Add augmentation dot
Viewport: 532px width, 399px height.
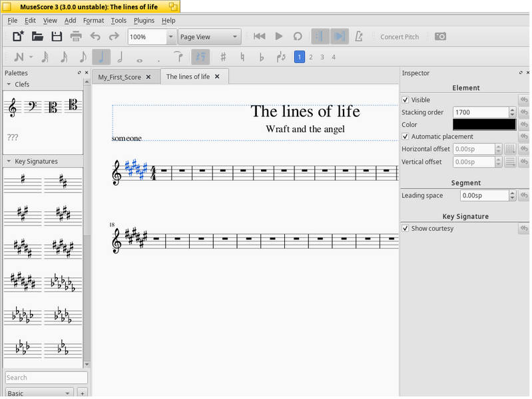158,61
